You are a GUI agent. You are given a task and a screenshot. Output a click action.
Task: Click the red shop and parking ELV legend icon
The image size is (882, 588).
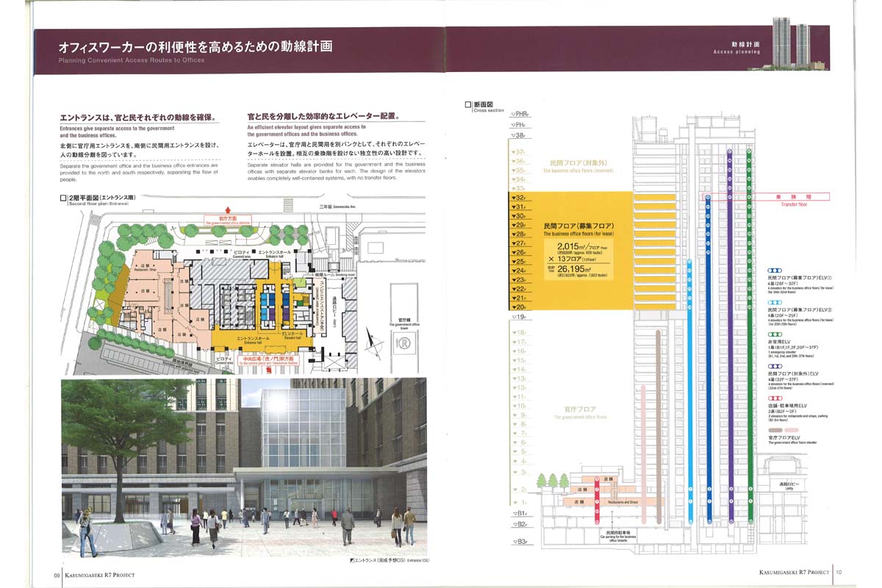(x=776, y=398)
